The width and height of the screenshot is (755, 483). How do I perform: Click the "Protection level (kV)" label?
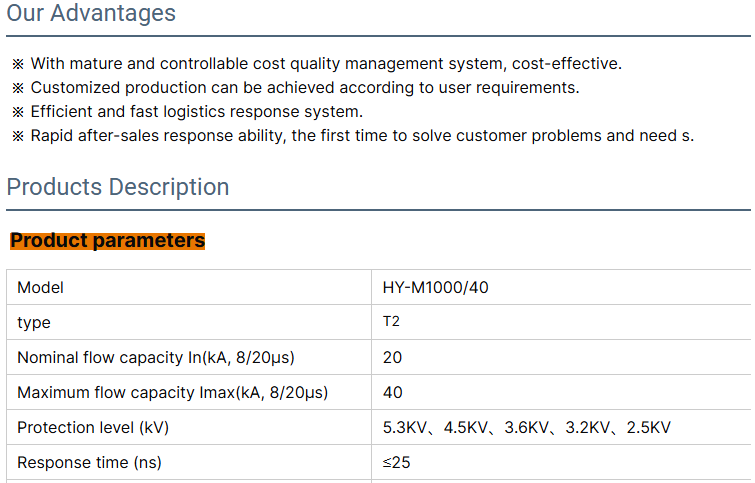click(93, 428)
